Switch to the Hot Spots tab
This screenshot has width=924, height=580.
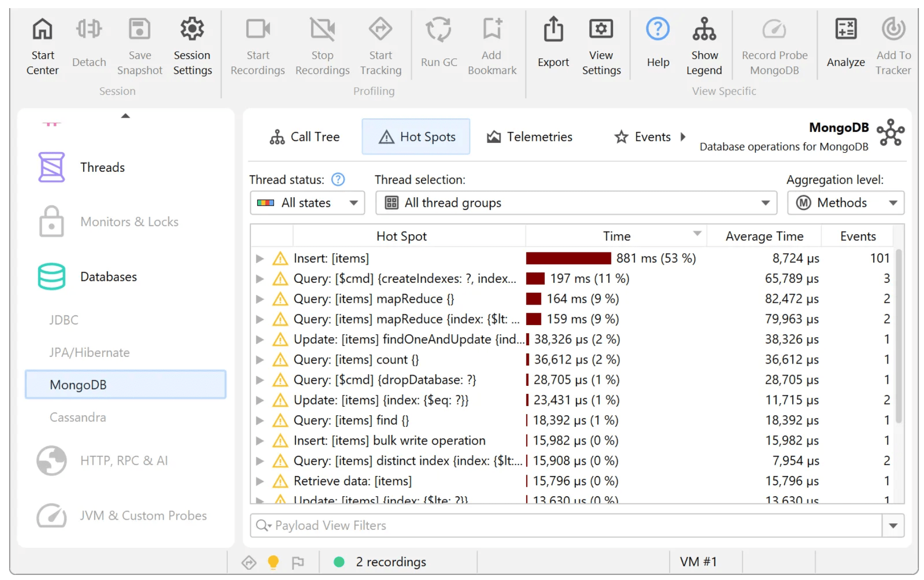416,137
